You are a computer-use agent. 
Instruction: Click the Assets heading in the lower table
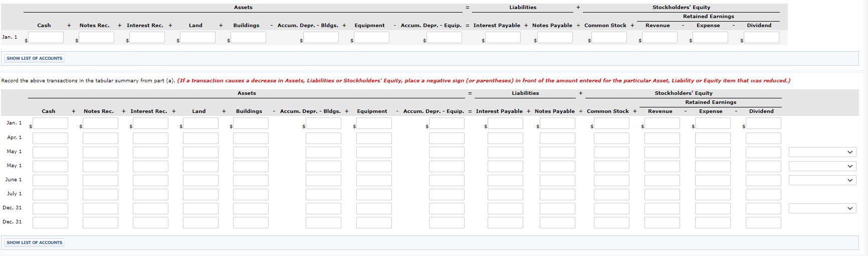coord(247,93)
